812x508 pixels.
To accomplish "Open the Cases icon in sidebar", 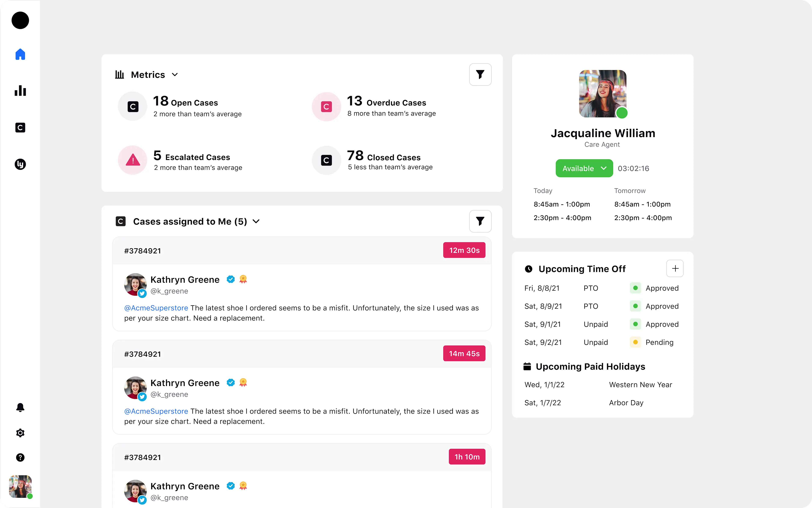I will point(20,127).
